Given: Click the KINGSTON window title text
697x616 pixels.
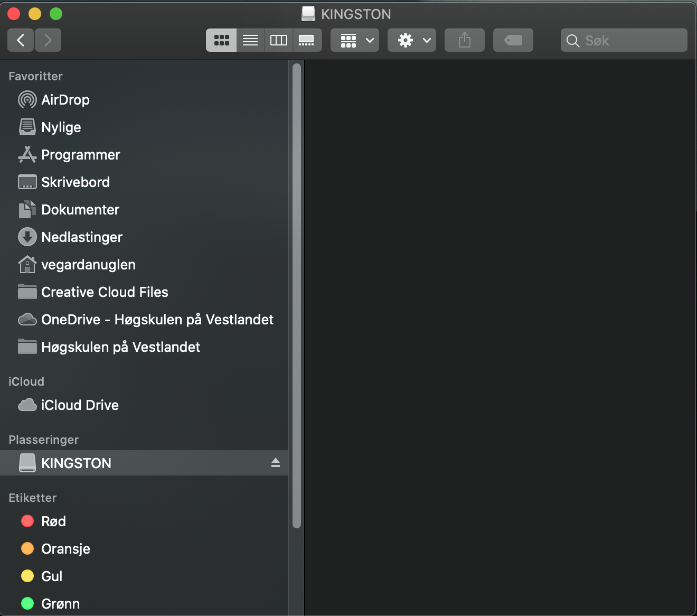Looking at the screenshot, I should click(x=356, y=14).
